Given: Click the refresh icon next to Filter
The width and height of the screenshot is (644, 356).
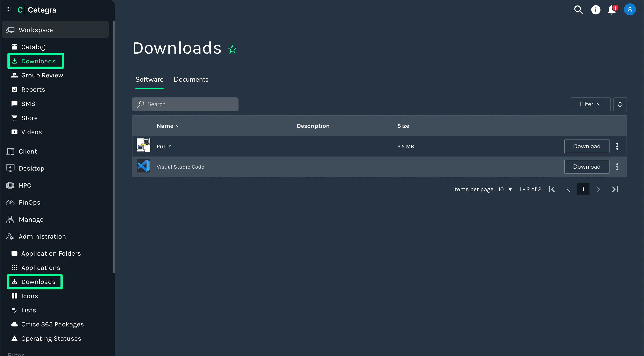Looking at the screenshot, I should coord(620,104).
